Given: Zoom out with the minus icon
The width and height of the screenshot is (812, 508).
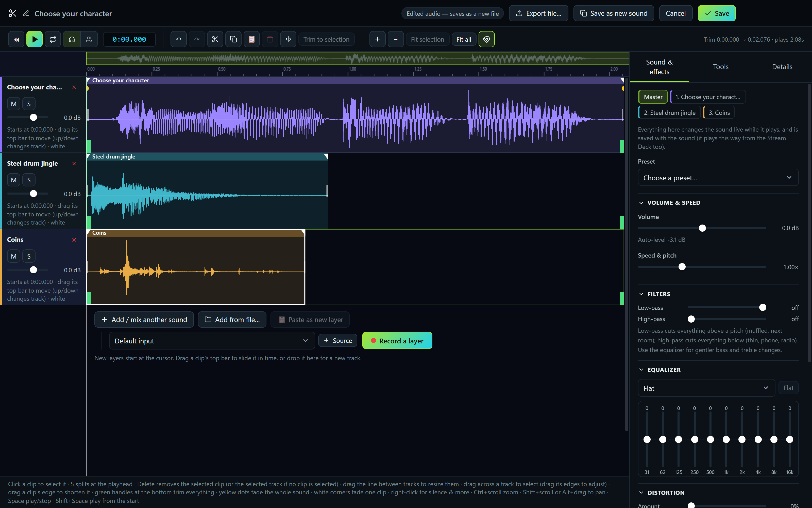Looking at the screenshot, I should pyautogui.click(x=396, y=39).
